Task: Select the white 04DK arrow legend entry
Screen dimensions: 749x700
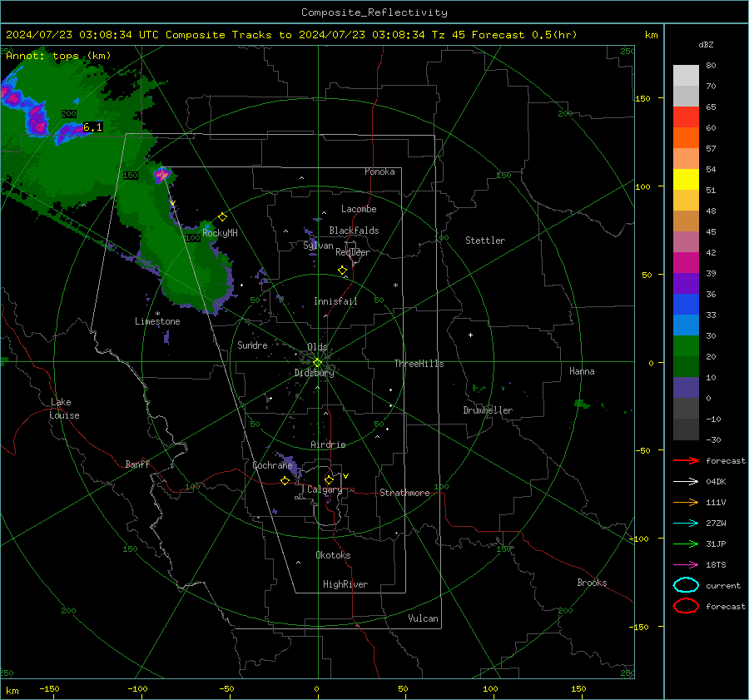Action: coord(686,481)
